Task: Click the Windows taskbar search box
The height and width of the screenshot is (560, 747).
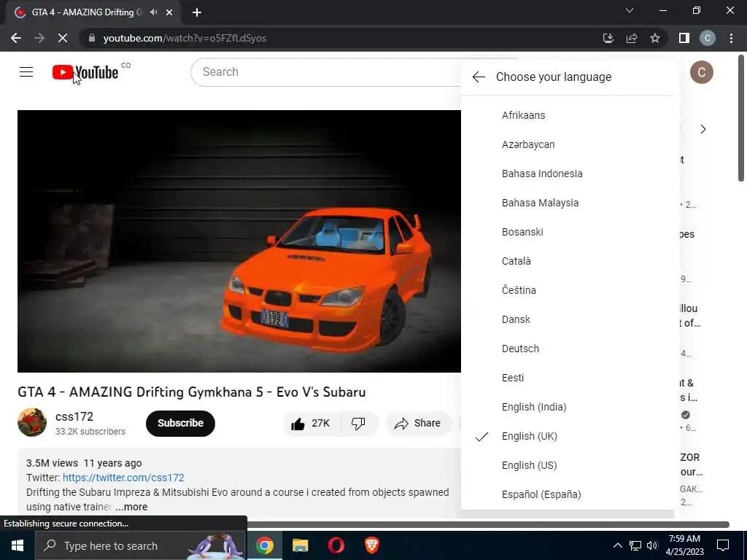Action: (140, 545)
